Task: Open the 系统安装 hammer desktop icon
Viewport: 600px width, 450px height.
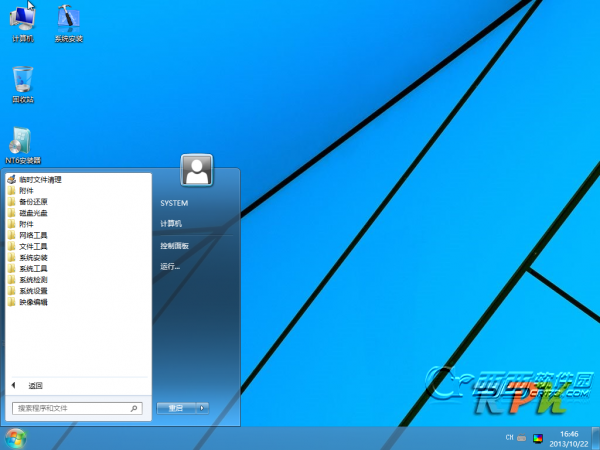Action: [68, 22]
